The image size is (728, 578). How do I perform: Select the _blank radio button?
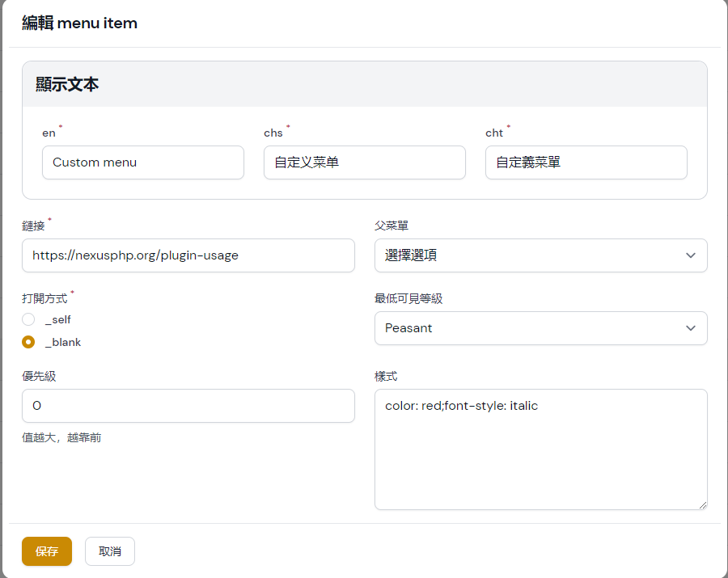pos(28,342)
